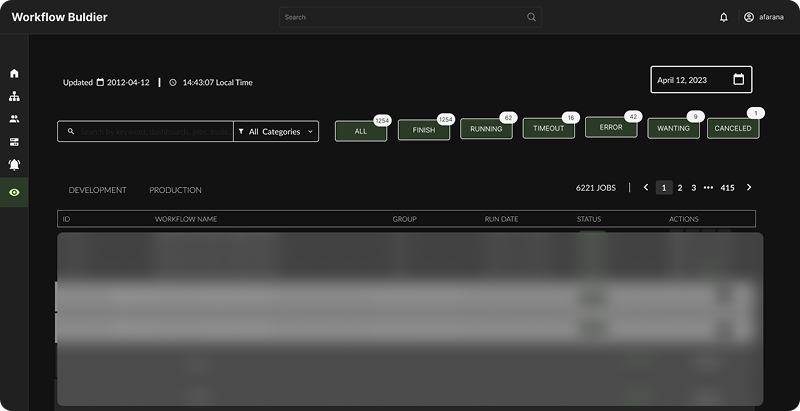Select page 3 in pagination
This screenshot has height=411, width=800.
(x=693, y=188)
